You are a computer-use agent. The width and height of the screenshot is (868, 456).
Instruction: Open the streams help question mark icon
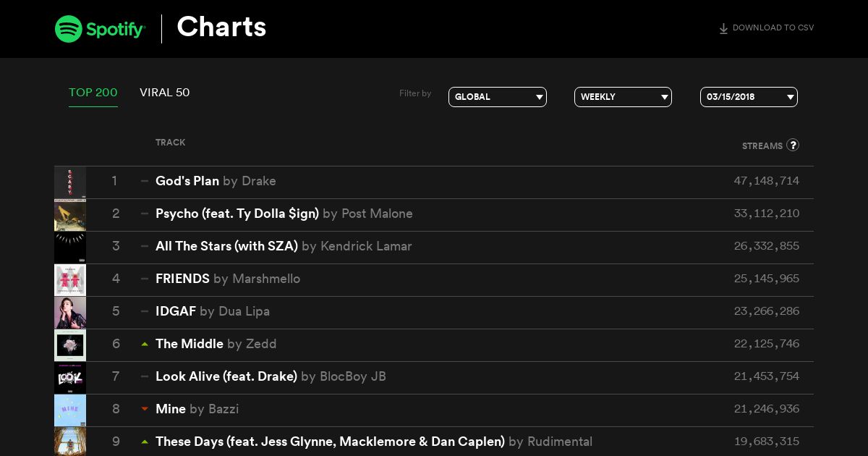click(x=793, y=145)
